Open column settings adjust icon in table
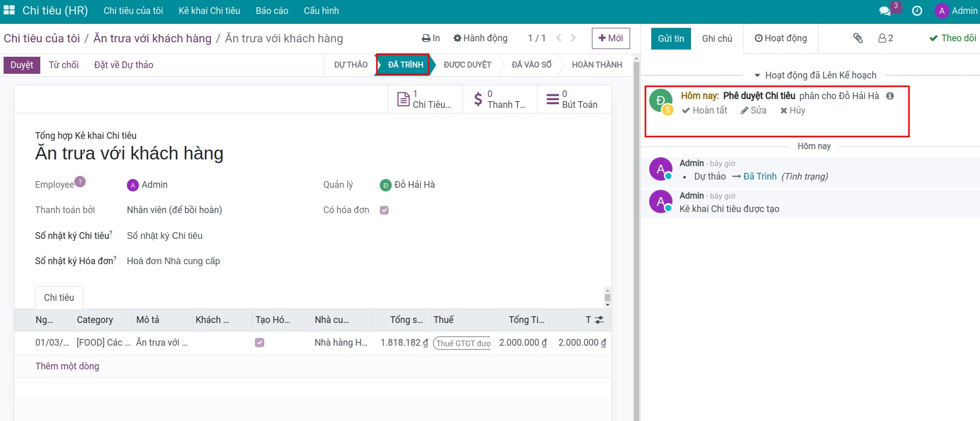980x421 pixels. click(599, 320)
